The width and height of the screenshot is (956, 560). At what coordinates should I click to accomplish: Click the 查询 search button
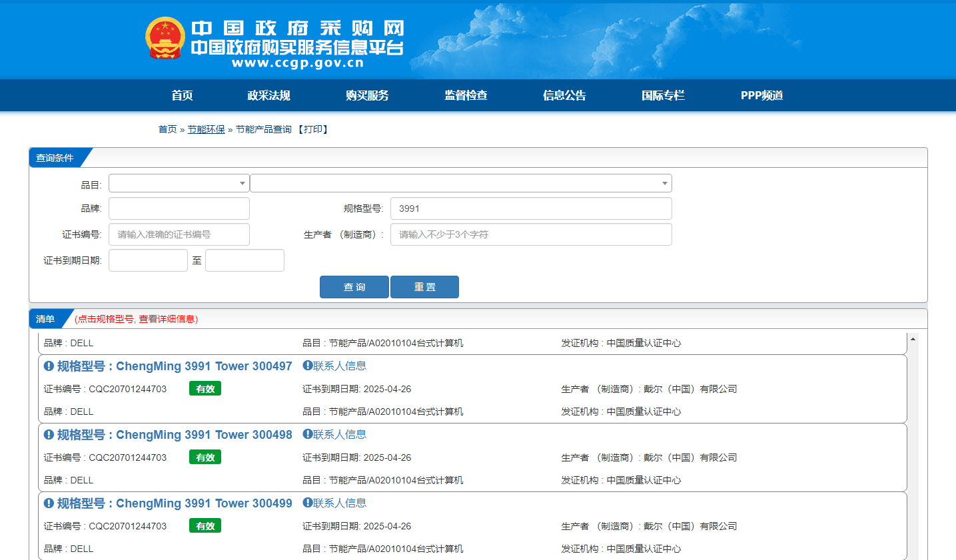pos(354,287)
